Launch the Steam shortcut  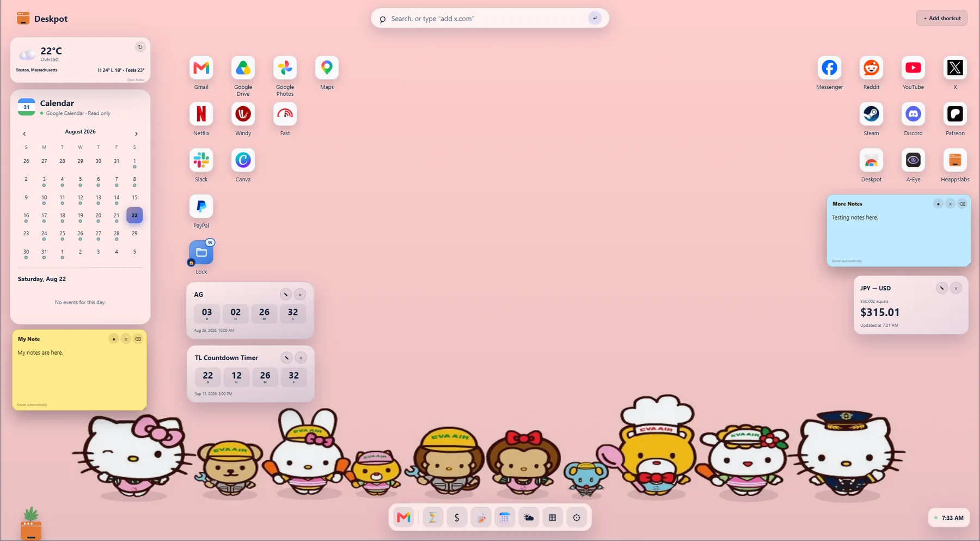pyautogui.click(x=871, y=114)
